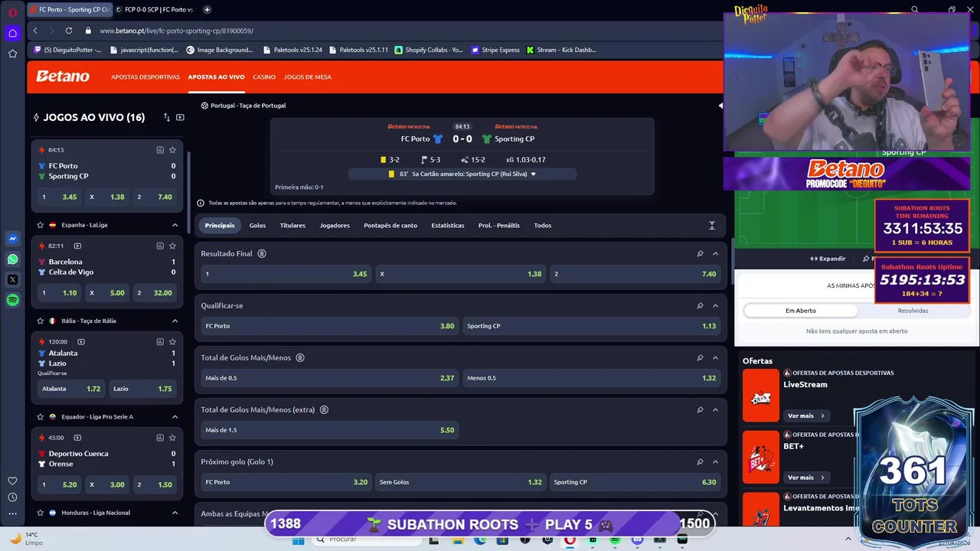Favorite the Itália - Taça de Itália league
Viewport: 980px width, 551px height.
pos(41,321)
